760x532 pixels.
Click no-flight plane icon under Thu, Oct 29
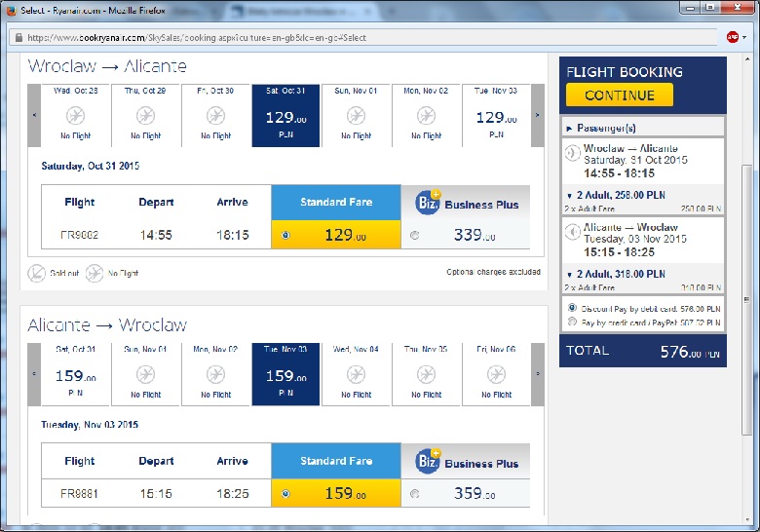click(145, 116)
